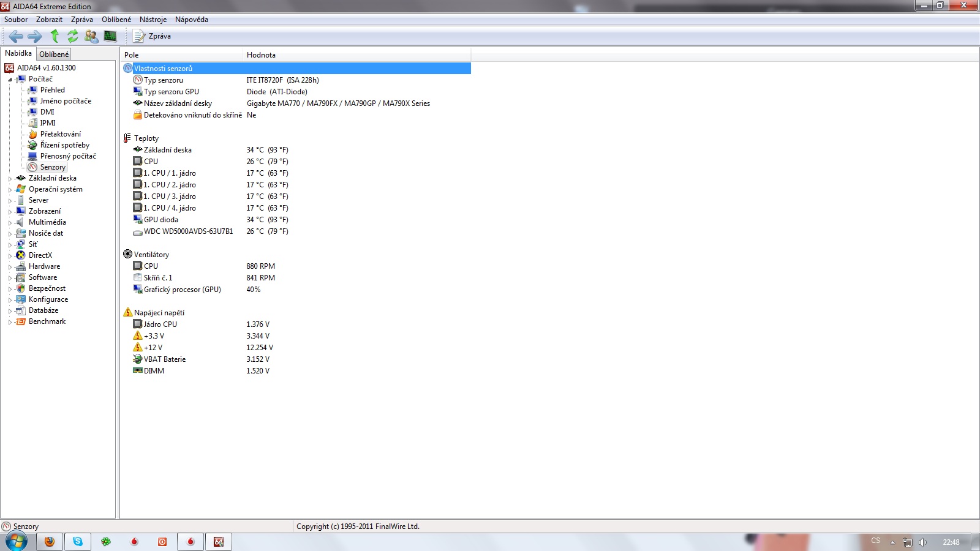
Task: Open the Oblíbené menu
Action: point(116,20)
